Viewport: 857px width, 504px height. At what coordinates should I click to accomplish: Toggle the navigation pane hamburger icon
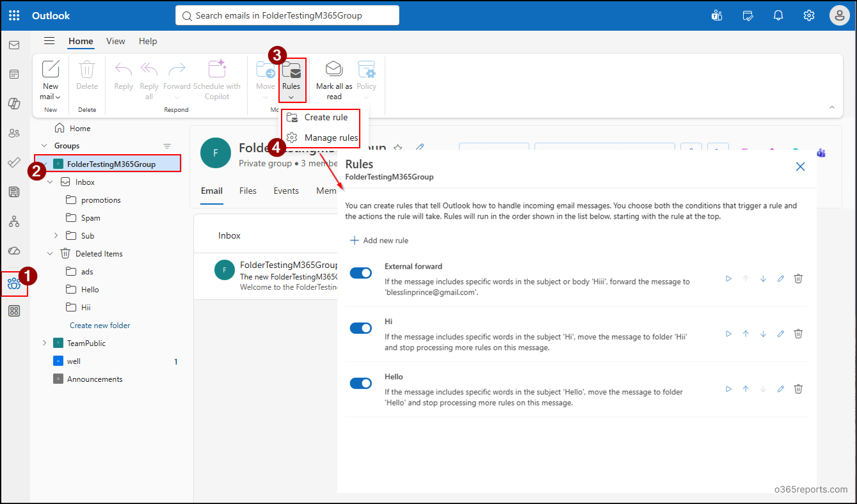pyautogui.click(x=49, y=41)
